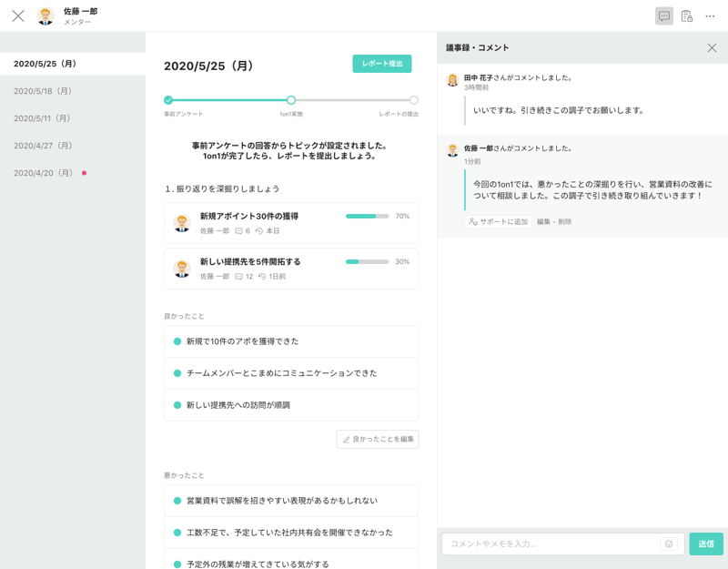
Task: Click the comment count icon on 新規アポイント30件の獲得
Action: (x=238, y=231)
